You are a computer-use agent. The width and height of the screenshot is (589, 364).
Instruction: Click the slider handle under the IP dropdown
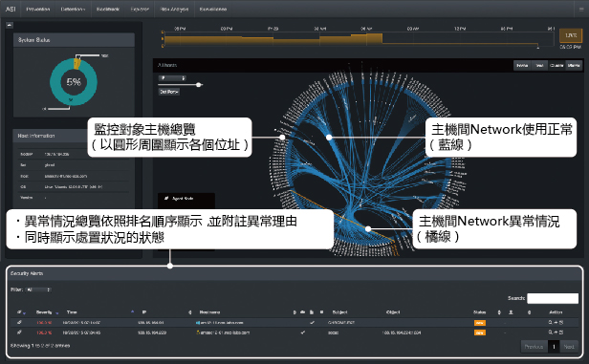tap(199, 85)
